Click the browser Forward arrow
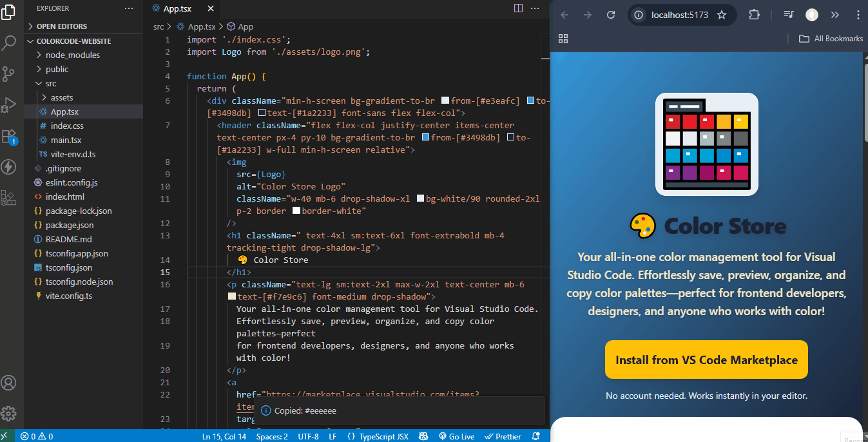 tap(587, 15)
